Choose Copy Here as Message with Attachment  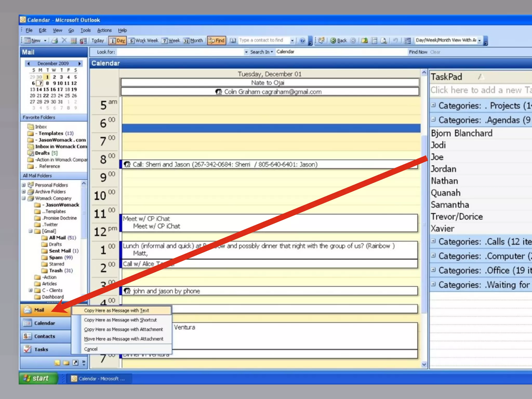[123, 329]
